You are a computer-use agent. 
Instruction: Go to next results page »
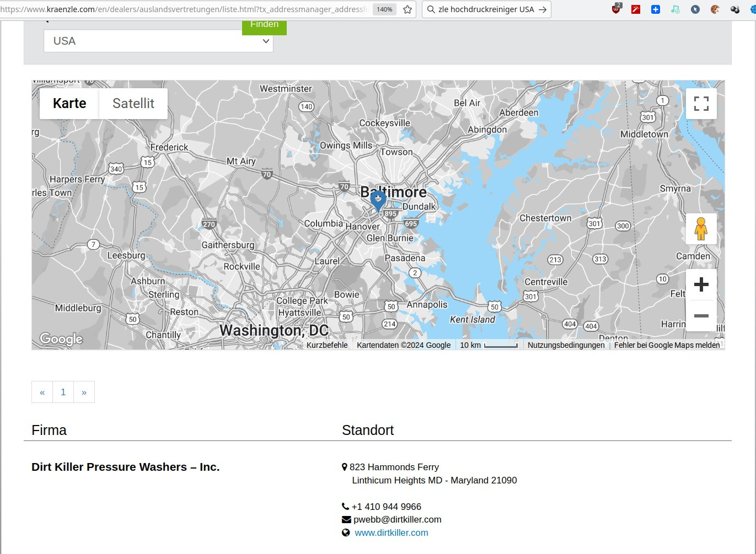[84, 392]
